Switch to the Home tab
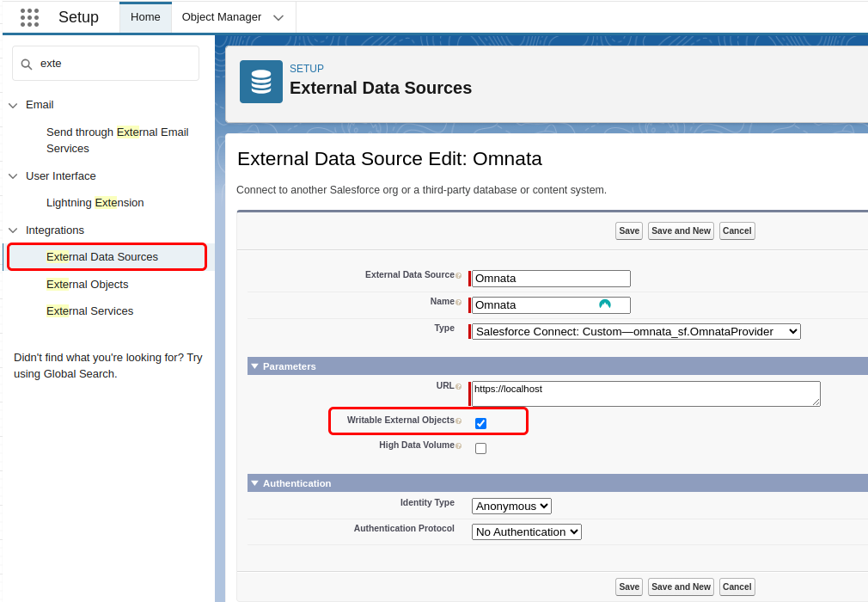The width and height of the screenshot is (868, 602). (145, 17)
